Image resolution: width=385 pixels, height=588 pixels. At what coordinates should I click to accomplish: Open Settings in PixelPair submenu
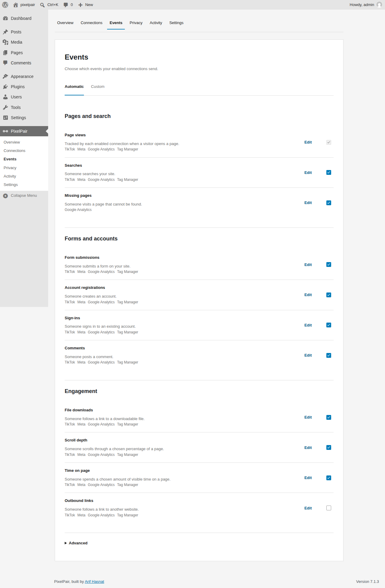pyautogui.click(x=11, y=185)
